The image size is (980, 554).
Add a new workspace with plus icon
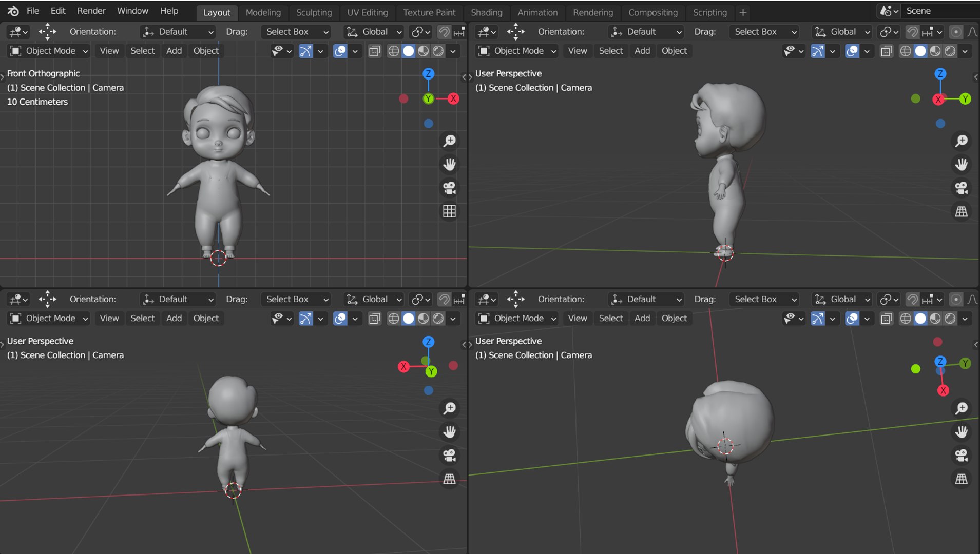point(743,12)
